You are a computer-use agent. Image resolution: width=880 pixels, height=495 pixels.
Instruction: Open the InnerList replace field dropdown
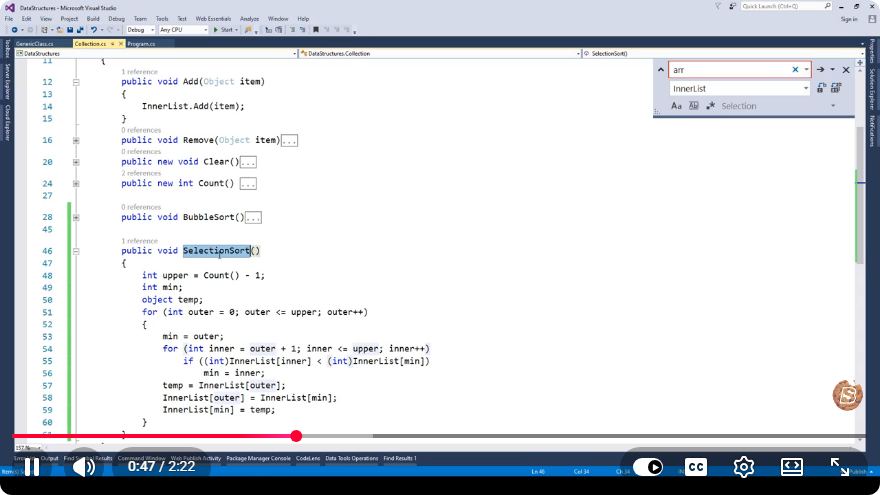tap(806, 88)
